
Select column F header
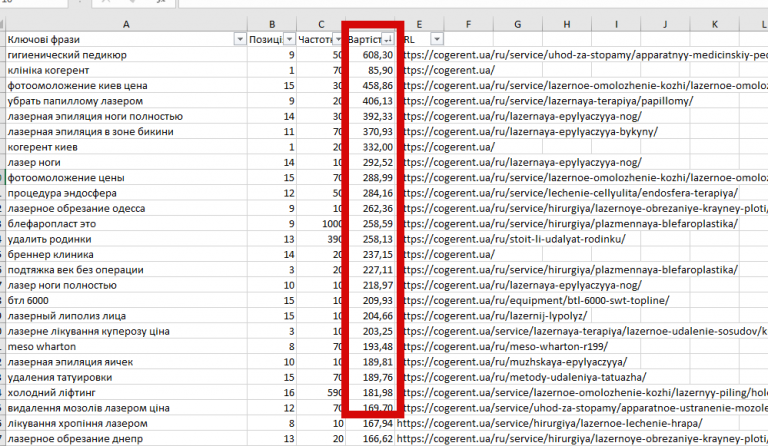click(x=468, y=24)
